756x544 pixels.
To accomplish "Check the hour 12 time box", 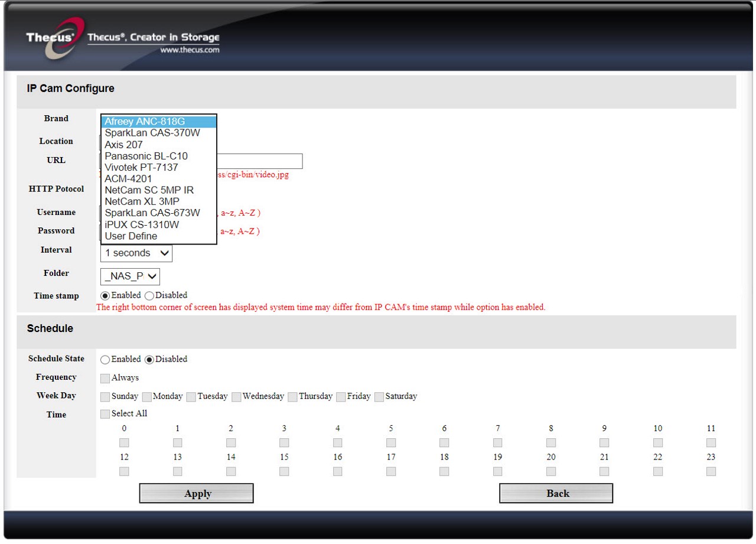I will [124, 471].
